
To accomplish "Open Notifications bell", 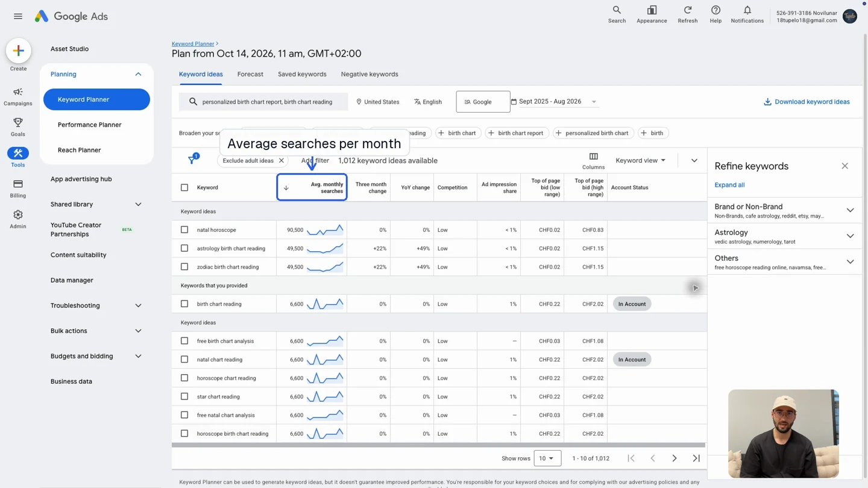I will 747,14.
